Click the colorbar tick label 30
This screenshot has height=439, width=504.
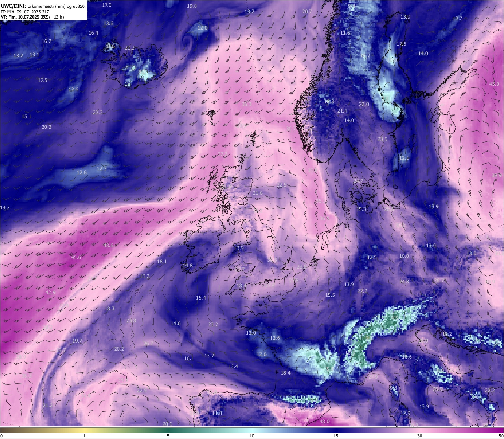[420, 436]
